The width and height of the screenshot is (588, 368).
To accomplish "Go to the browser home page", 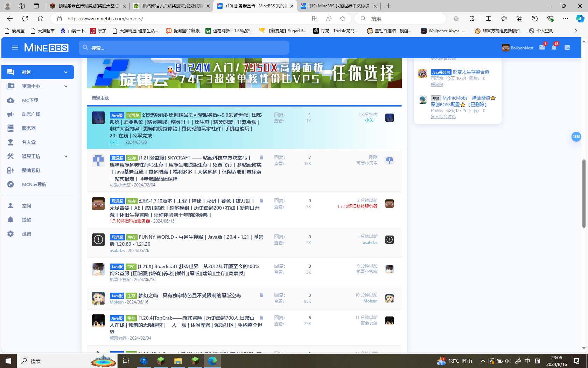I will [x=41, y=19].
